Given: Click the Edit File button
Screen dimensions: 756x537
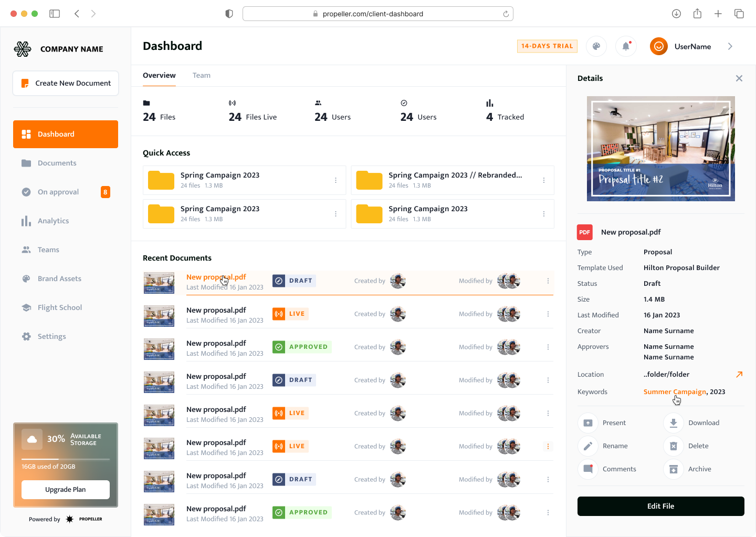Looking at the screenshot, I should (660, 506).
